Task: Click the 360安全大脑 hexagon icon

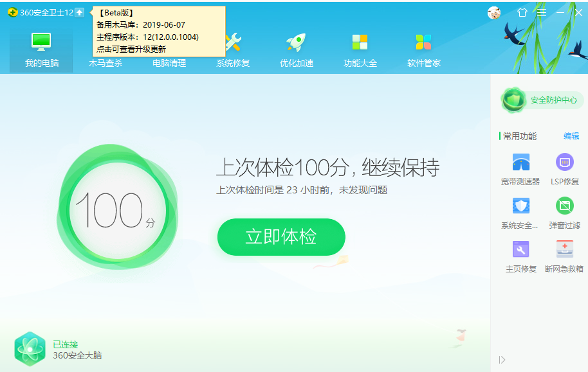Action: 30,349
